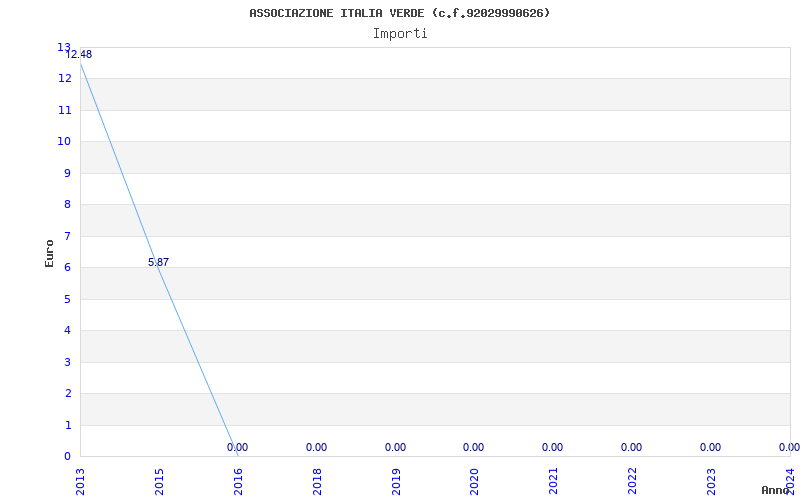Select the 12.48 data label
This screenshot has width=800, height=500.
pos(79,55)
